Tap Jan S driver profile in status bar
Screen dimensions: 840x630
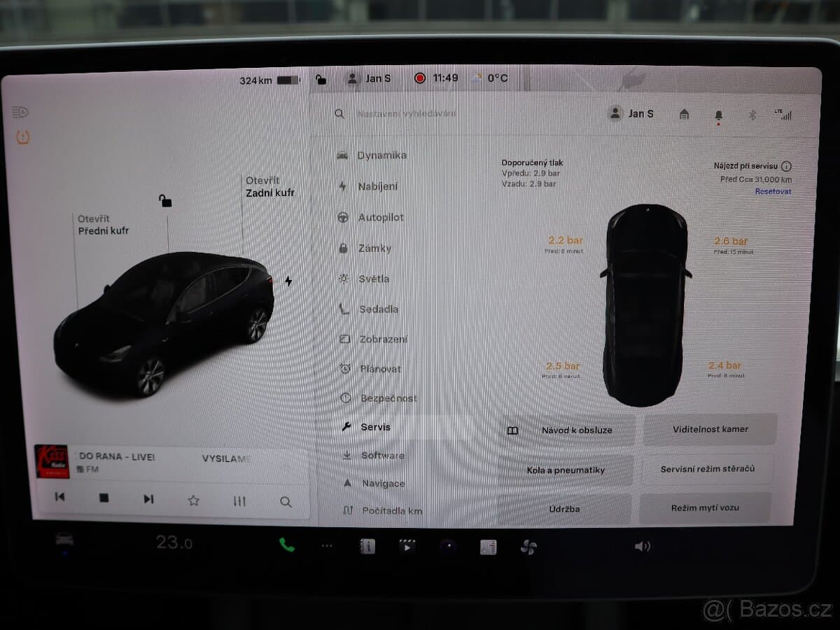coord(369,78)
